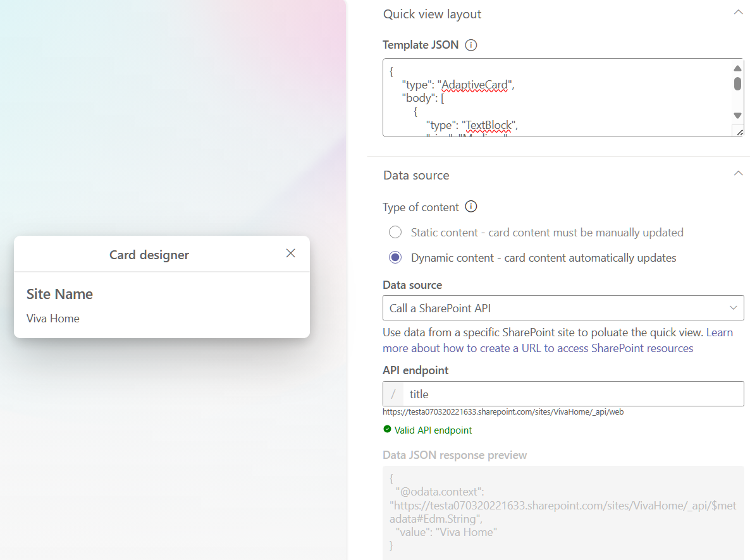Open the Call a SharePoint API dropdown
Viewport: 750px width, 560px height.
563,308
